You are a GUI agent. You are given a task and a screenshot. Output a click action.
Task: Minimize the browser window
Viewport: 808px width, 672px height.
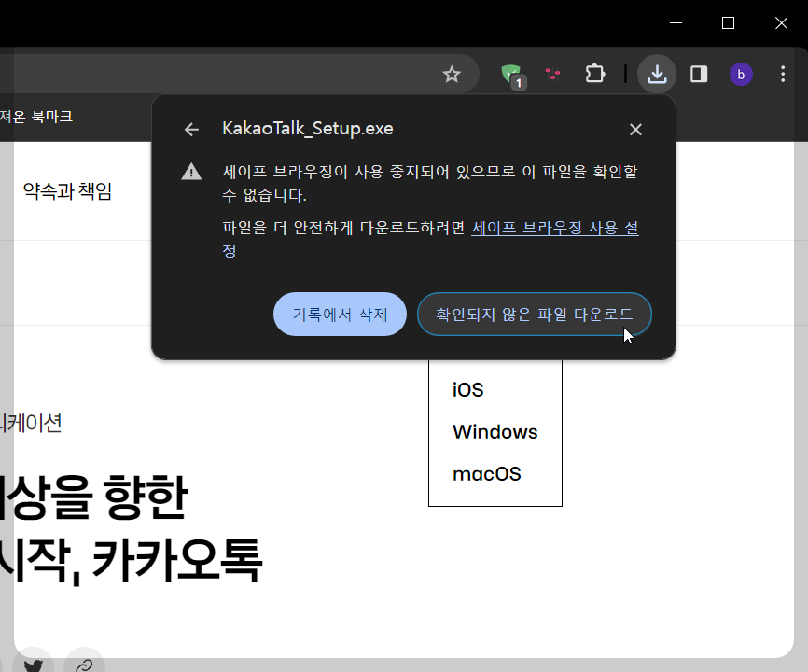(x=676, y=22)
